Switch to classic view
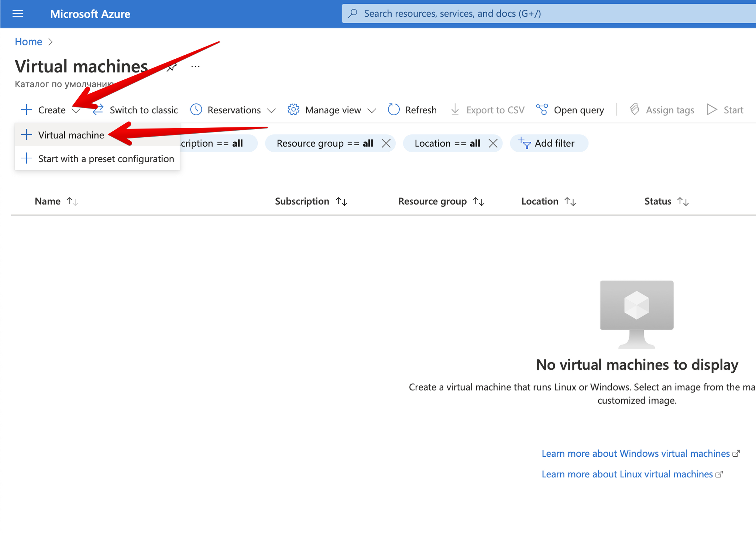The width and height of the screenshot is (756, 535). (x=144, y=110)
